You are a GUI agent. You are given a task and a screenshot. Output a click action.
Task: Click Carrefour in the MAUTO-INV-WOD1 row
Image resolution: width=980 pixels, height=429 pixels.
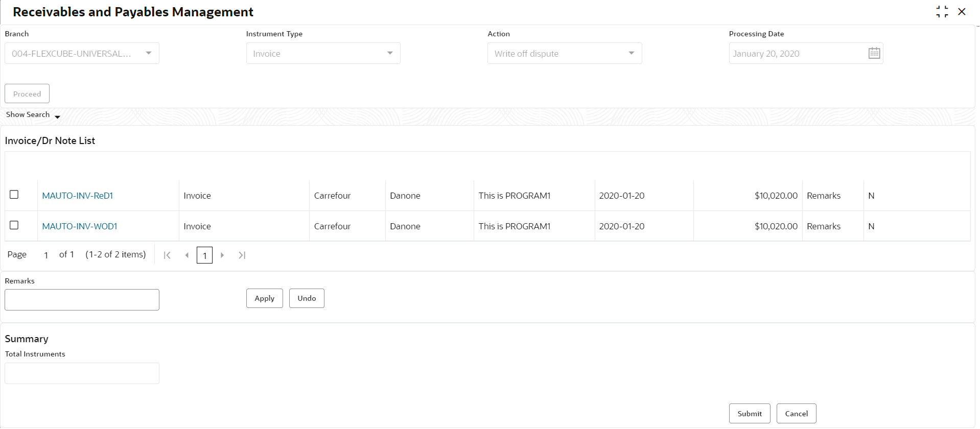point(332,226)
